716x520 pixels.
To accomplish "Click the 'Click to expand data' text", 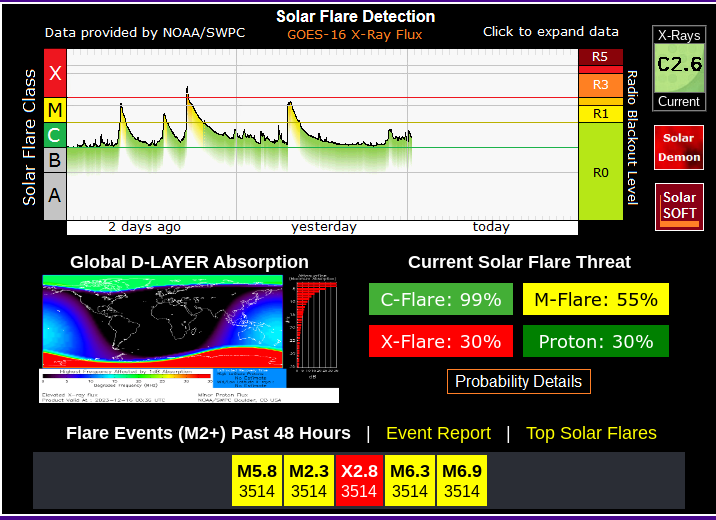I will coord(551,32).
